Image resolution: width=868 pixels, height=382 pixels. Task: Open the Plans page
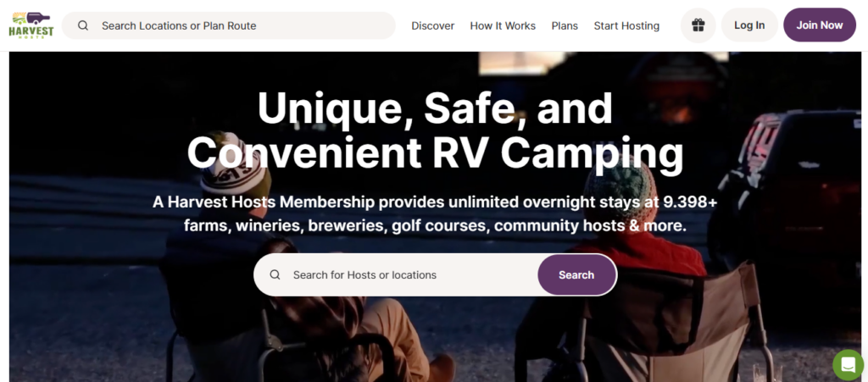click(565, 25)
